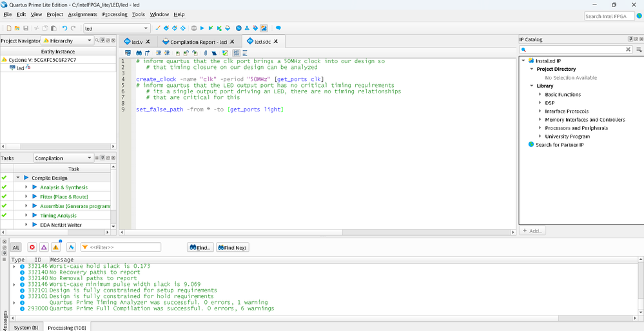Click Search for Partner IP link
The height and width of the screenshot is (331, 644).
pos(560,145)
